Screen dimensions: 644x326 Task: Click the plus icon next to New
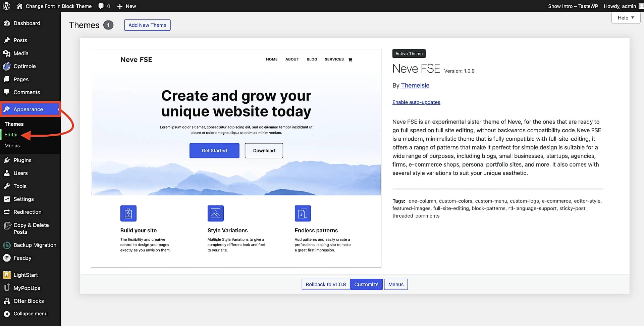[120, 6]
